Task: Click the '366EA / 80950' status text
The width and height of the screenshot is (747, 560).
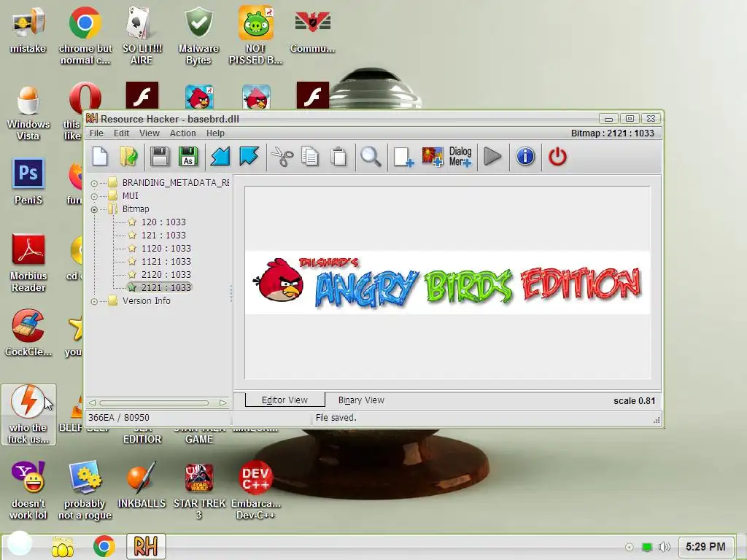Action: [x=119, y=418]
